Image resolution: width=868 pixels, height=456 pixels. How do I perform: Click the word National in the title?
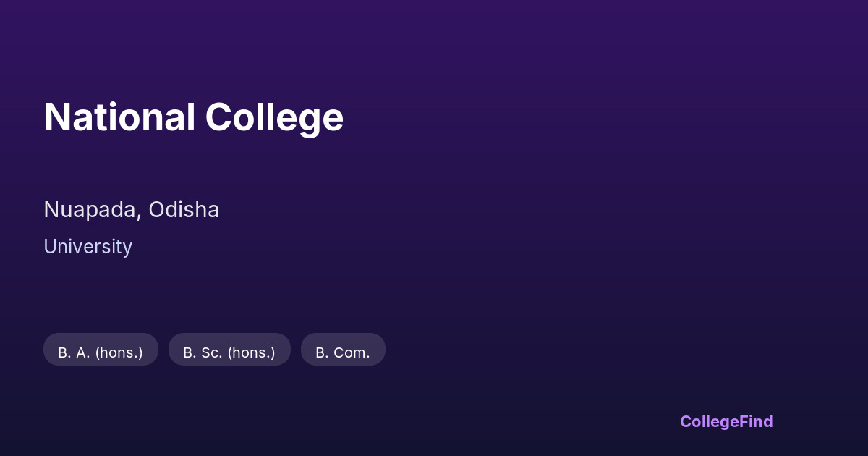click(x=119, y=117)
